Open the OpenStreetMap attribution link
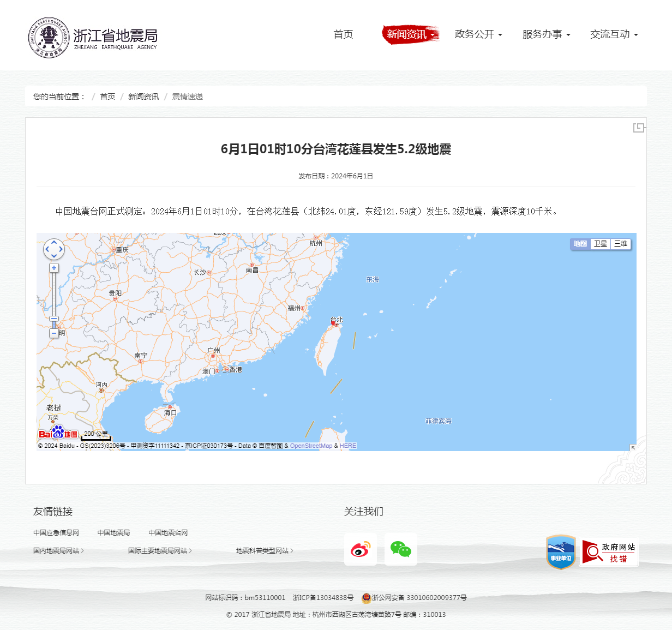 311,446
